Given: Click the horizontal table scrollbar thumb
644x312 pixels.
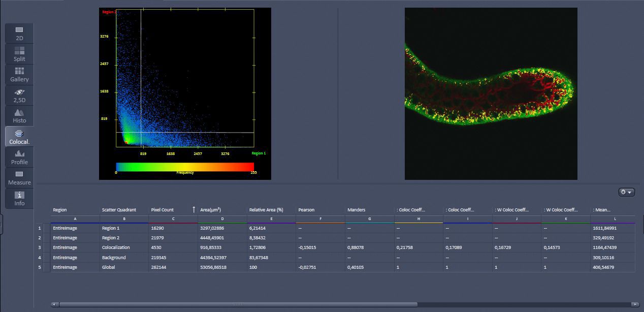Looking at the screenshot, I should [238, 304].
